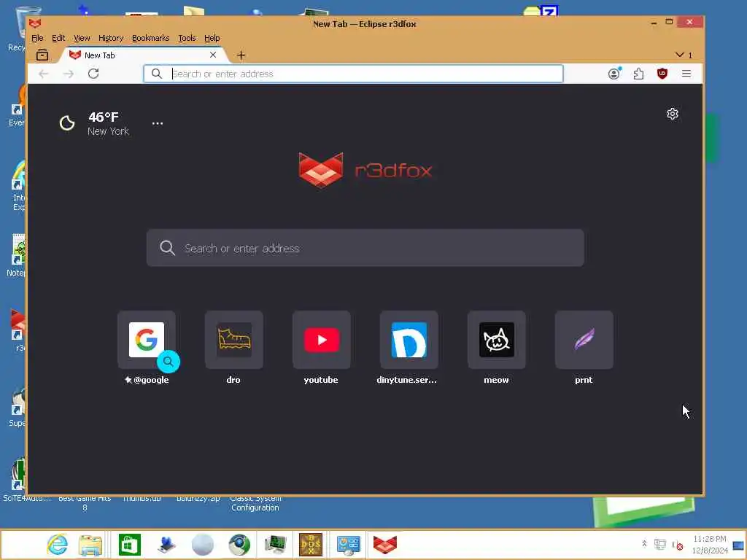Open the Bookmarks menu
Viewport: 747px width, 560px height.
click(150, 38)
